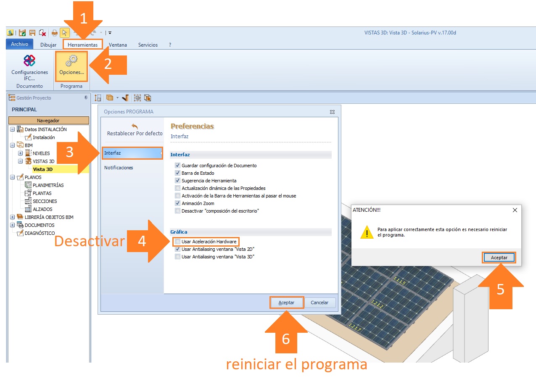Collapse the VISTAS 3D node
This screenshot has width=536, height=392.
20,161
